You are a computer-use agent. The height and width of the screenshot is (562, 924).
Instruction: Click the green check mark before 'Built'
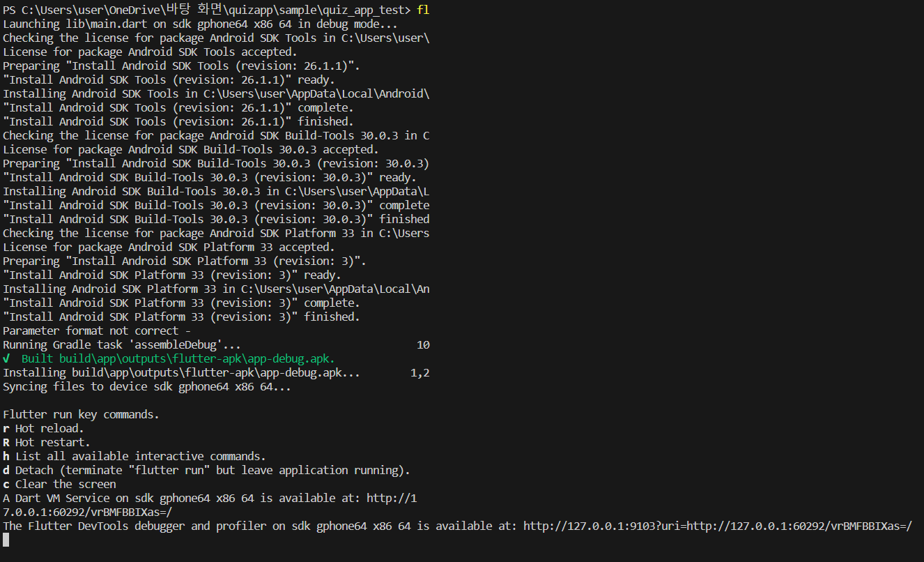click(x=6, y=358)
